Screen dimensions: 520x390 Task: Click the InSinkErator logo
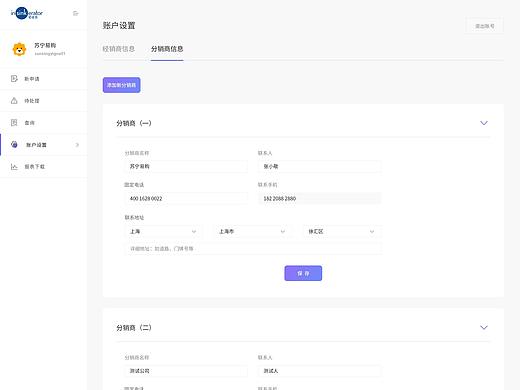tap(27, 13)
